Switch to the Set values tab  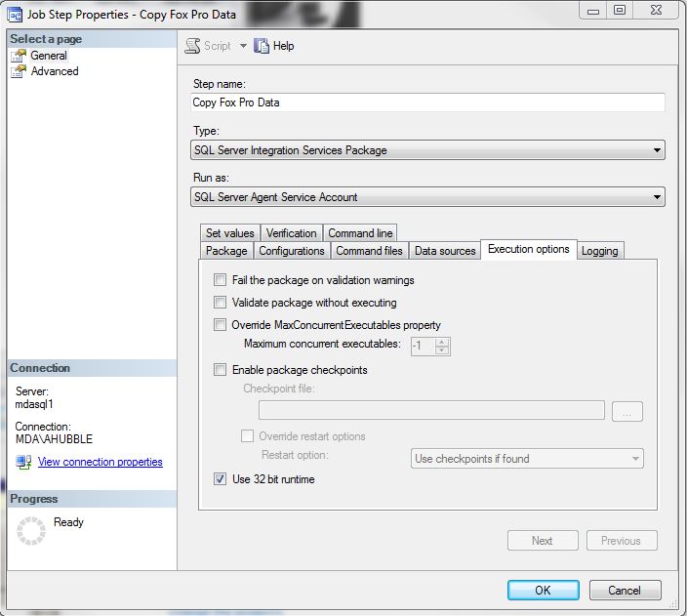230,232
